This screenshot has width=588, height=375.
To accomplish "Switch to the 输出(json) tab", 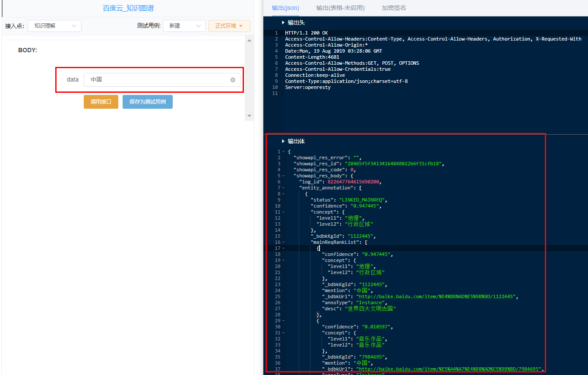I will pos(285,8).
